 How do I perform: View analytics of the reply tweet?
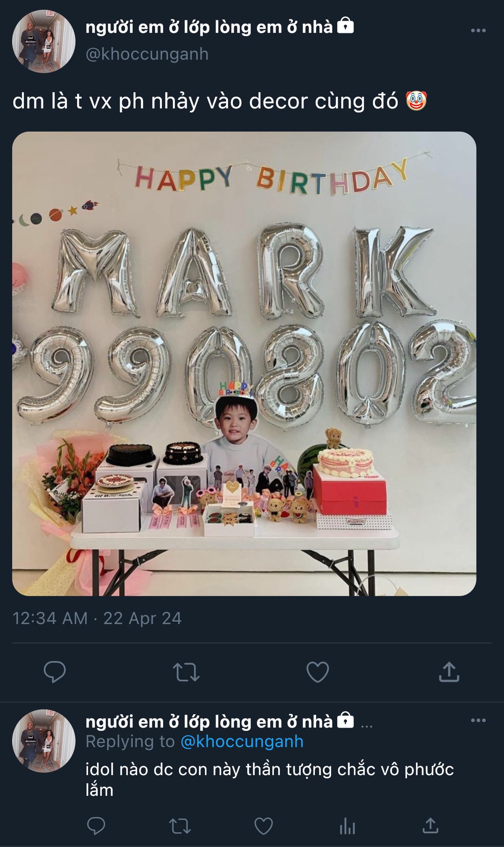[347, 826]
